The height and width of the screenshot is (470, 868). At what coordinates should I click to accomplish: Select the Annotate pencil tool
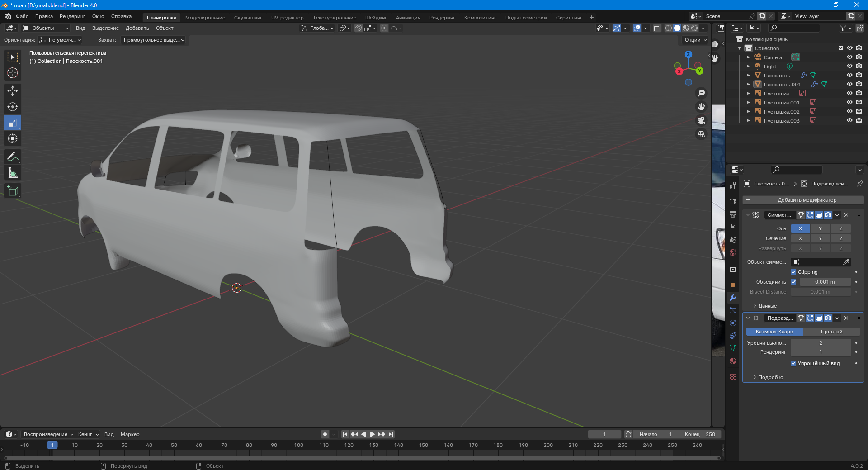tap(13, 157)
